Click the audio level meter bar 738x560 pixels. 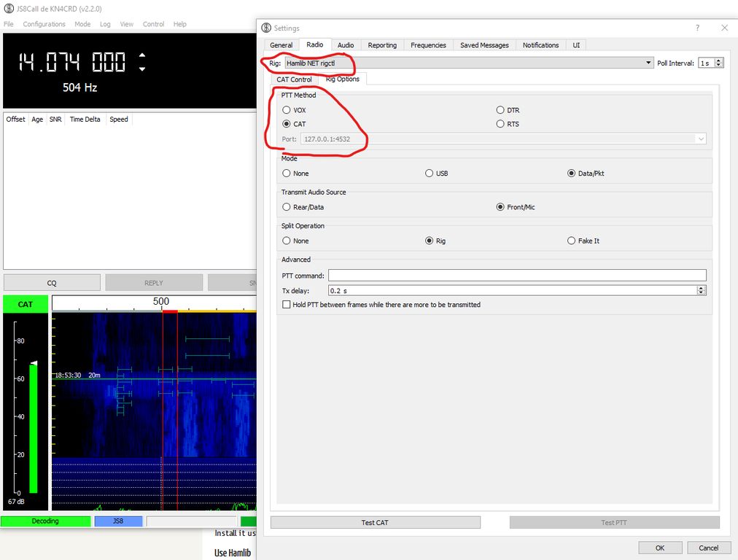tap(34, 427)
